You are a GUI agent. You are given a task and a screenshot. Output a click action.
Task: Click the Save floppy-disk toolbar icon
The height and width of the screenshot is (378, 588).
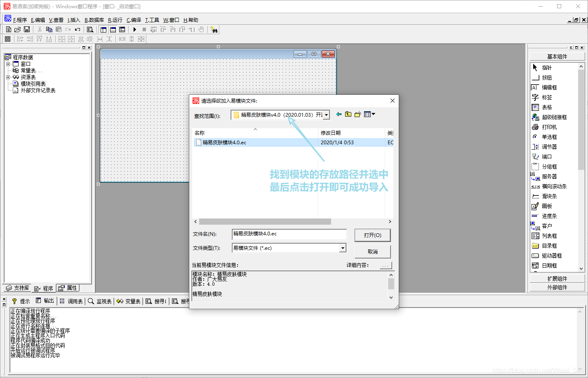click(x=27, y=29)
